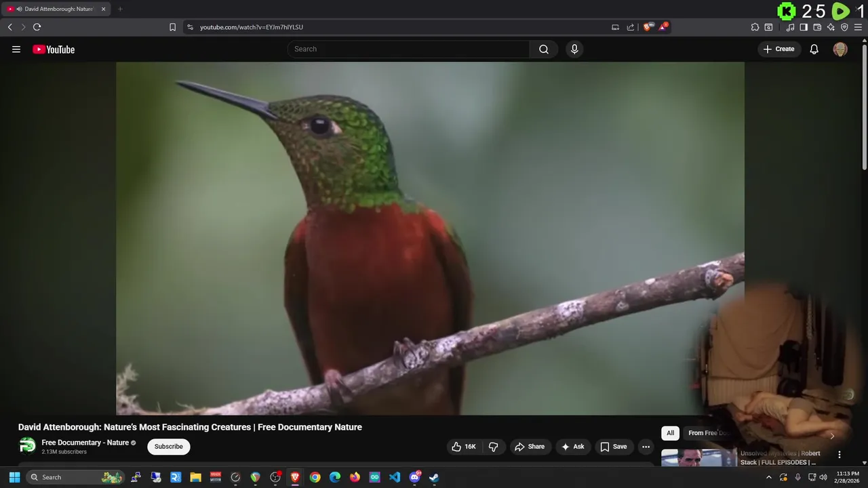Open the video title text
Screen dimensions: 868x488
coord(190,427)
